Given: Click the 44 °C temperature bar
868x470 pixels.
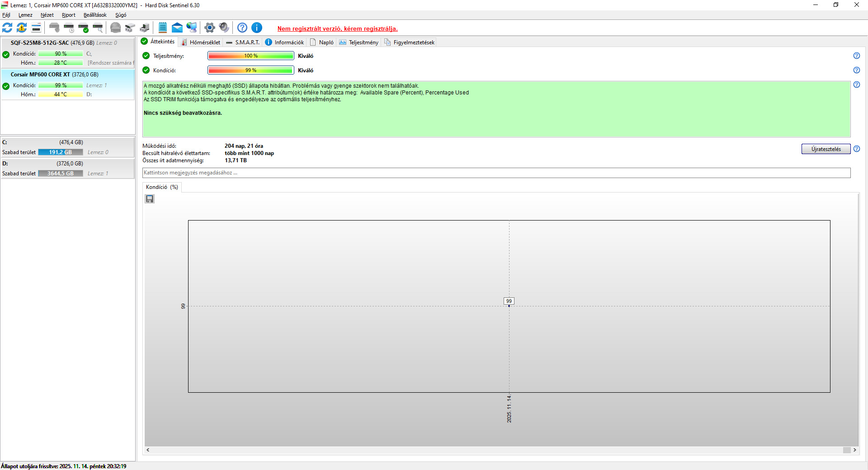Looking at the screenshot, I should [61, 94].
